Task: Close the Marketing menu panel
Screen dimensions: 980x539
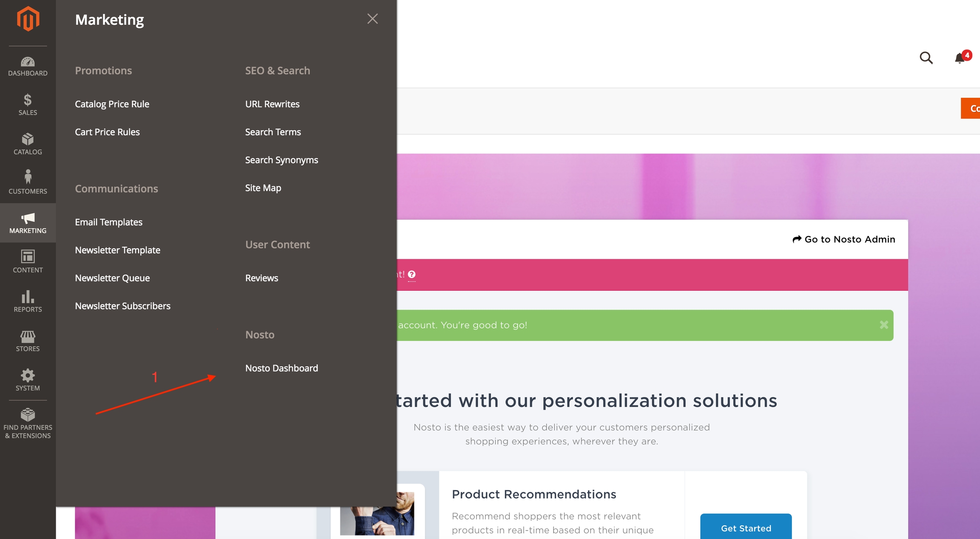Action: tap(373, 19)
